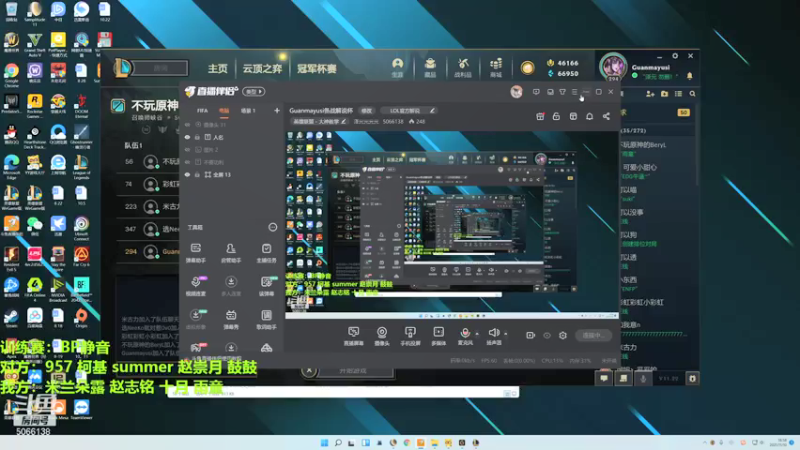The width and height of the screenshot is (800, 450).
Task: Open the danmaku show tool (弹幕秀)
Action: 231,319
